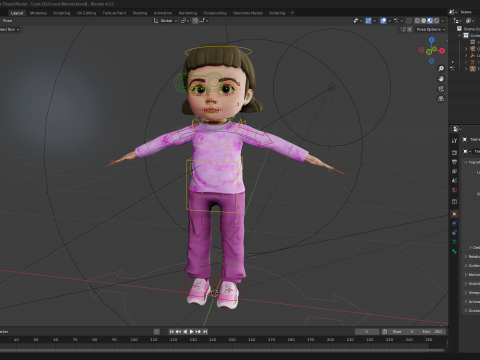
Task: Open the orange Object properties tab icon
Action: tap(454, 214)
